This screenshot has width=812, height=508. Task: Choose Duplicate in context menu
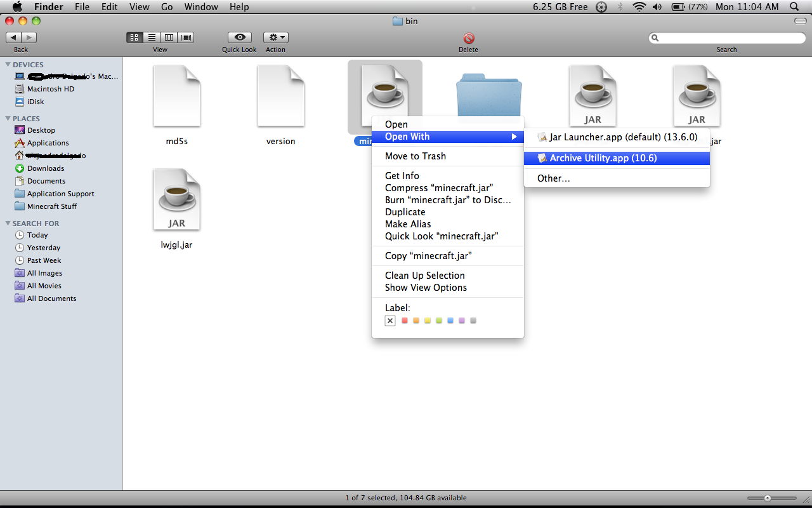[448, 212]
